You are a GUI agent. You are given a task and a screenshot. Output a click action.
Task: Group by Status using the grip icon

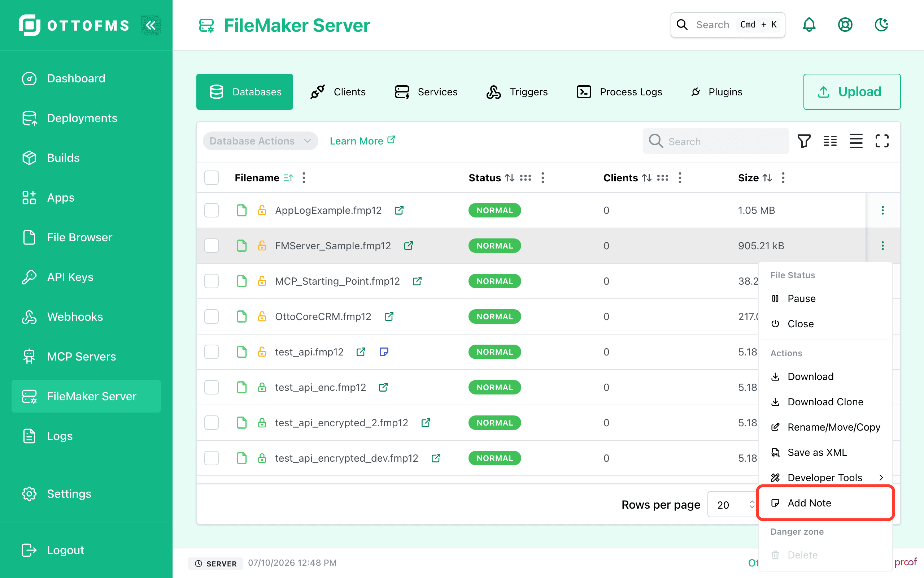[526, 178]
